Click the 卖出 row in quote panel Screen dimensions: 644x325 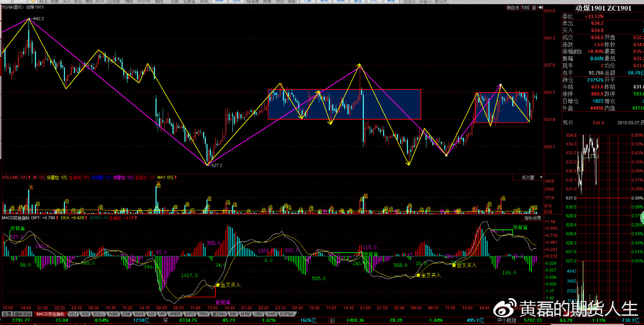tap(603, 23)
